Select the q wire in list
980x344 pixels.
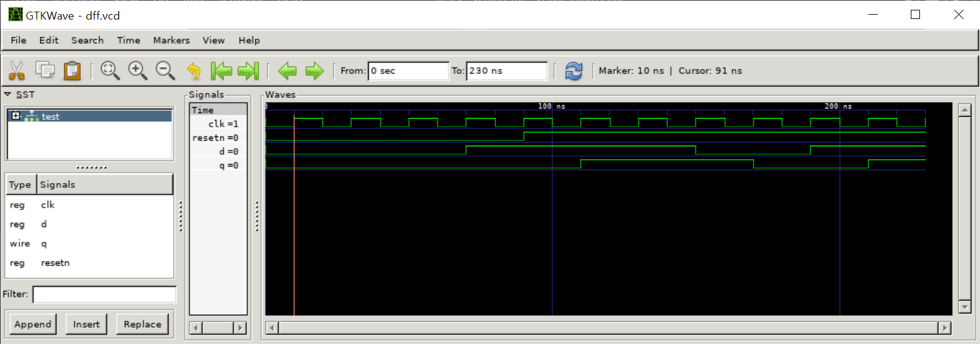pyautogui.click(x=90, y=244)
